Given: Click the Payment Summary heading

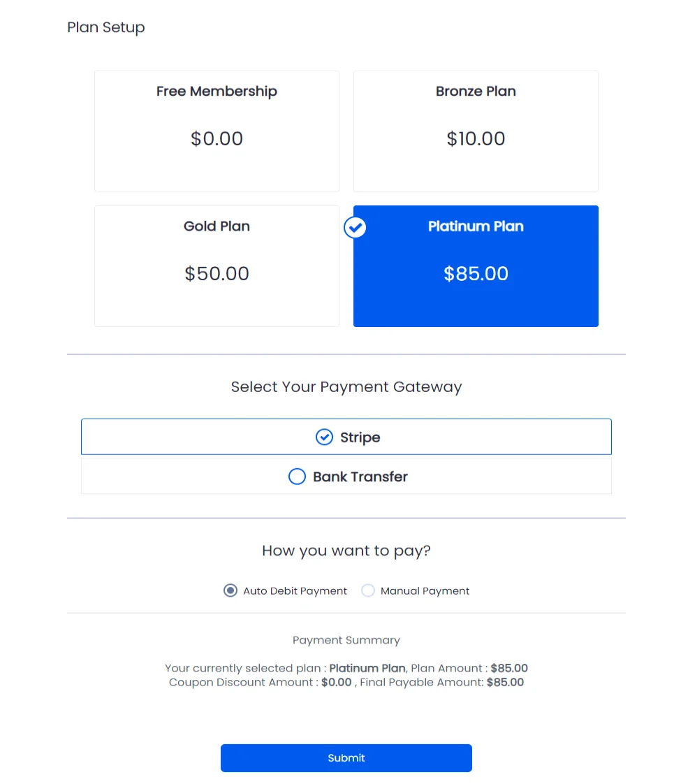Looking at the screenshot, I should click(346, 641).
